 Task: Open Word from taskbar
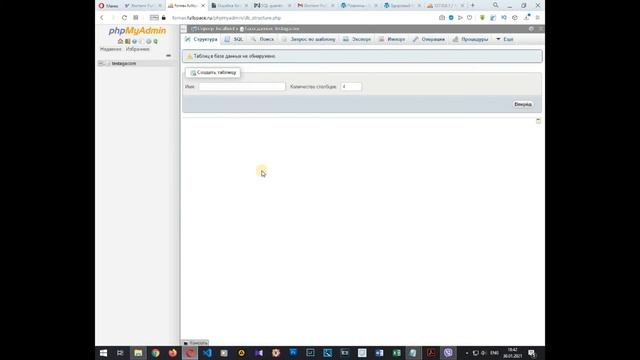(379, 353)
